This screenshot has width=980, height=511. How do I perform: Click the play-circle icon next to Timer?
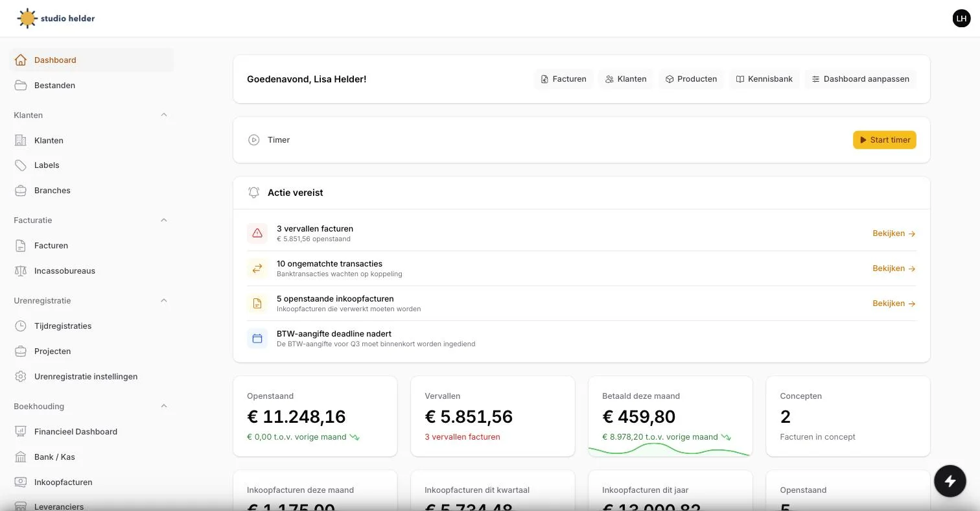click(254, 140)
